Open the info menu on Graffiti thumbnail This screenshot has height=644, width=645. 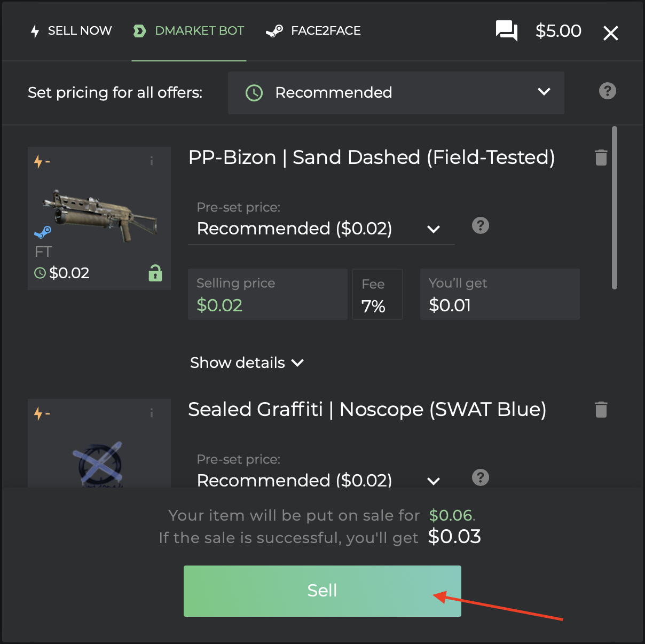pos(152,413)
